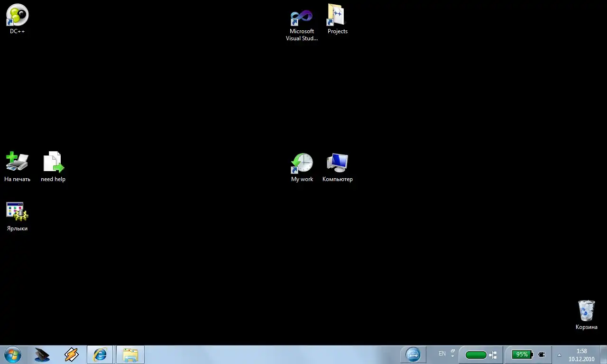607x364 pixels.
Task: Launch Microsoft Visual Studio shortcut
Action: click(x=302, y=18)
